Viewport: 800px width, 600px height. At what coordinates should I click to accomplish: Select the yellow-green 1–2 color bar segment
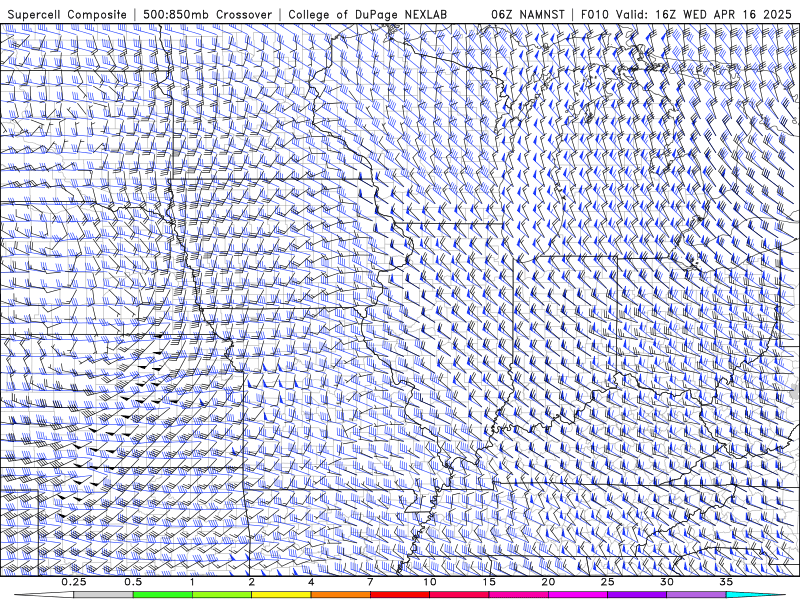click(222, 595)
